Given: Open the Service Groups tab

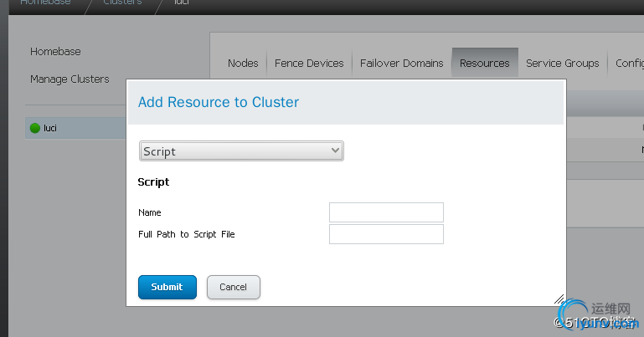Looking at the screenshot, I should click(562, 63).
